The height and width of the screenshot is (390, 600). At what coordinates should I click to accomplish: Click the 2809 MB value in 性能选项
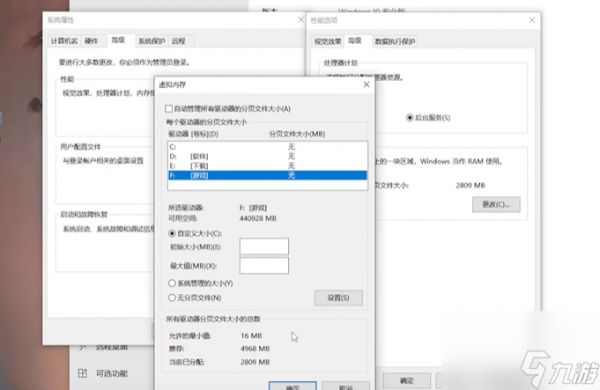point(470,185)
